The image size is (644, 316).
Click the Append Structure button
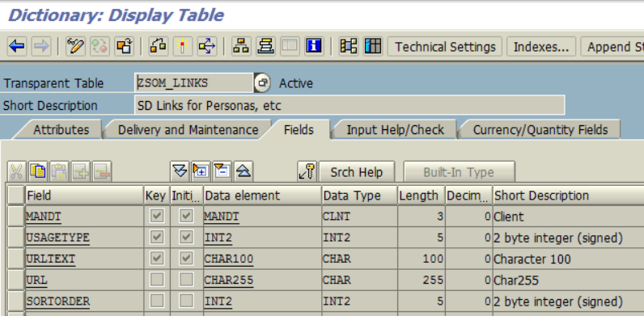coord(612,47)
